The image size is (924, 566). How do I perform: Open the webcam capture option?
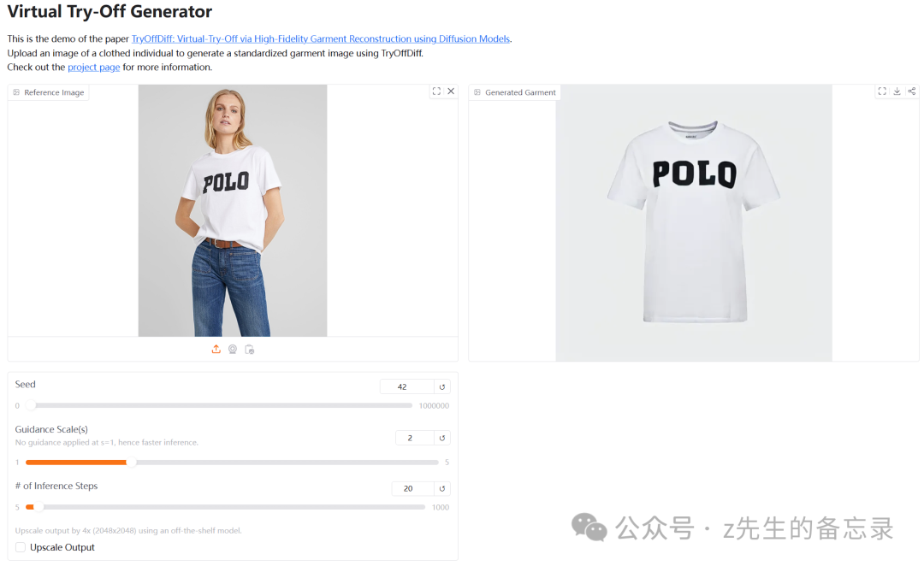pyautogui.click(x=232, y=349)
